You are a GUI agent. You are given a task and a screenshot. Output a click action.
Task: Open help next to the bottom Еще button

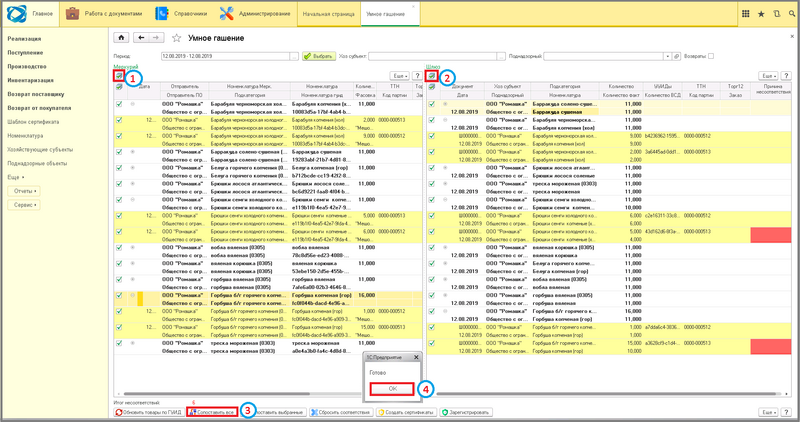coord(786,412)
